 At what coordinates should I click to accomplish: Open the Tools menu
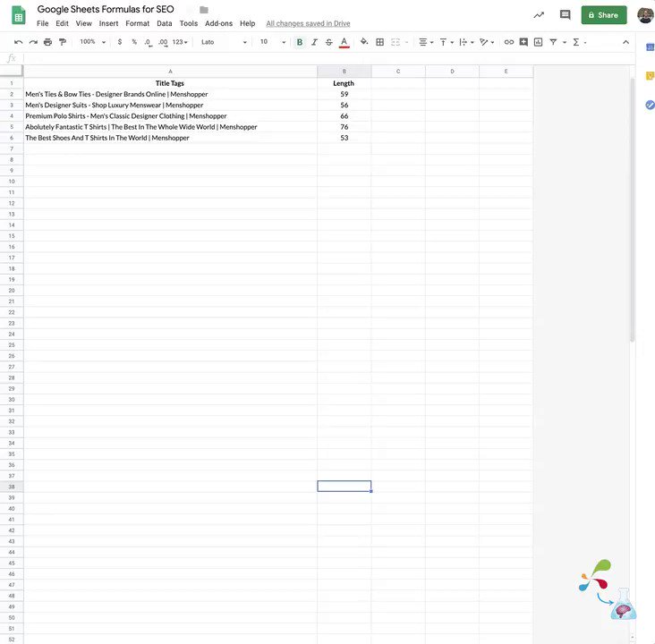(x=189, y=23)
